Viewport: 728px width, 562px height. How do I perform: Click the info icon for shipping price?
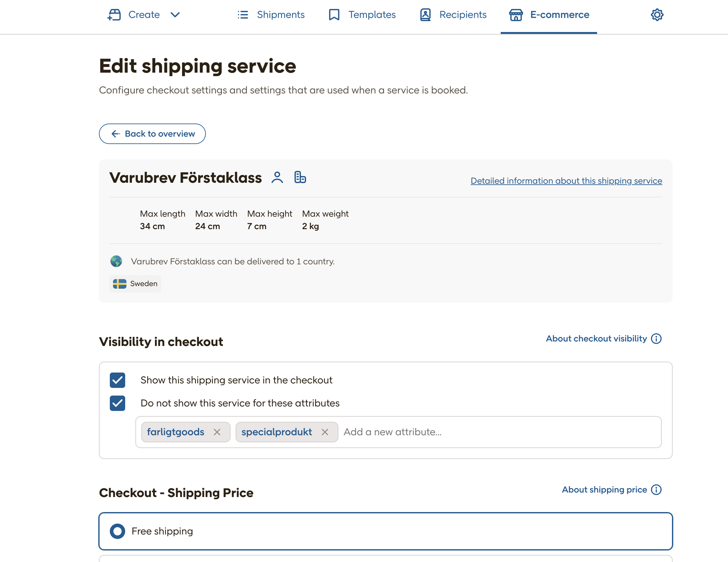click(656, 489)
